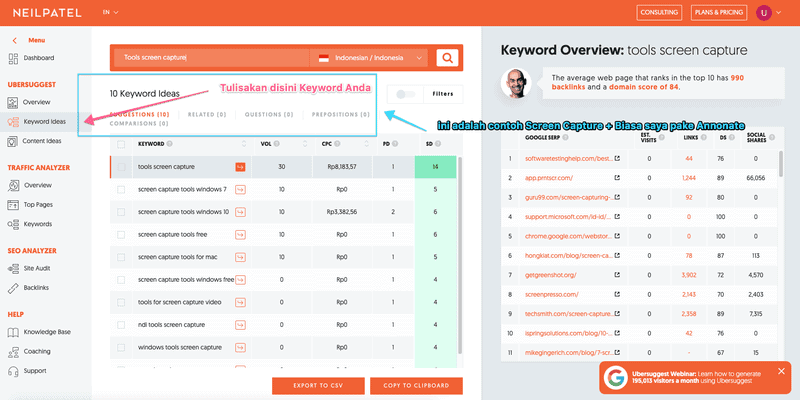Check 'screen capture tools for mac' checkbox
This screenshot has width=800, height=400.
121,257
